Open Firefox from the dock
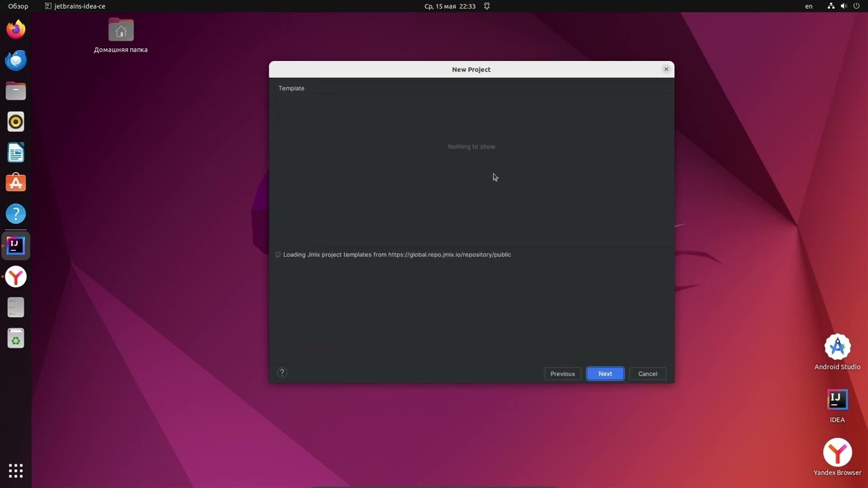The width and height of the screenshot is (868, 488). (16, 29)
